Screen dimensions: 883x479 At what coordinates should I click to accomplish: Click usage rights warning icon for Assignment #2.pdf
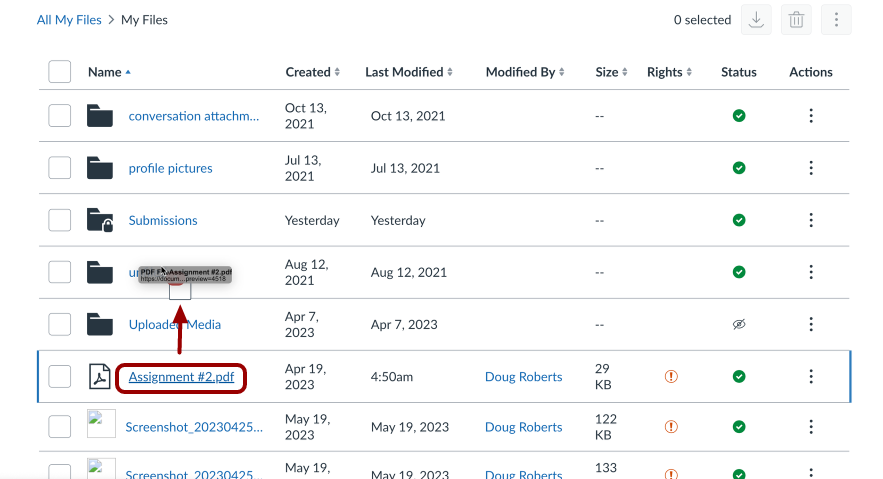click(671, 377)
